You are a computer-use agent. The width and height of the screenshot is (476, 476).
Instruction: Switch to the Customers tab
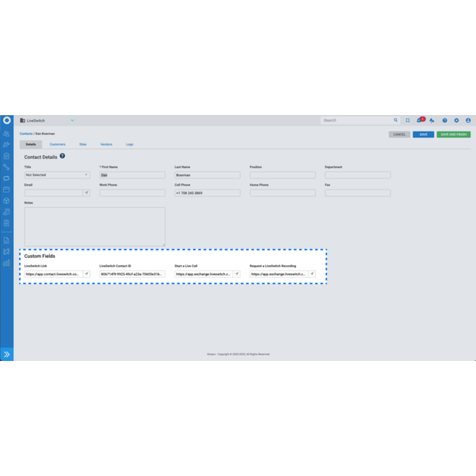pos(57,144)
